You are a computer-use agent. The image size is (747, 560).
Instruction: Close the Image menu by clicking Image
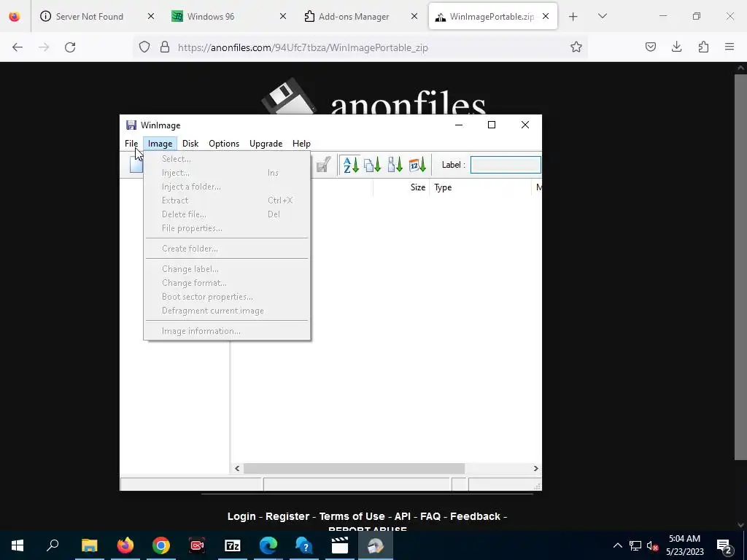pos(160,144)
